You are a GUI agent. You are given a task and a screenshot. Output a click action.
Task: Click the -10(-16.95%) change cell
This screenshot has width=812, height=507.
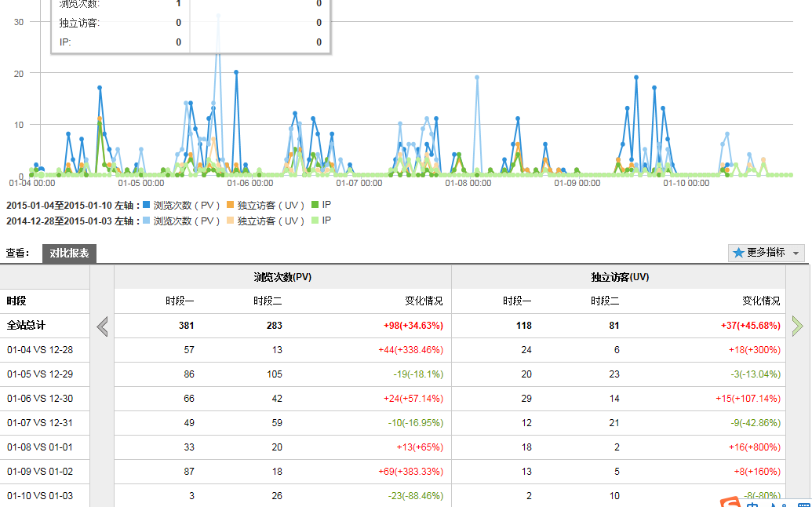tap(416, 423)
